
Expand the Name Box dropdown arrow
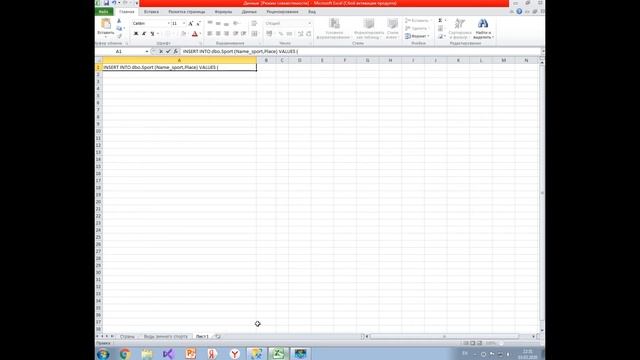(x=147, y=51)
